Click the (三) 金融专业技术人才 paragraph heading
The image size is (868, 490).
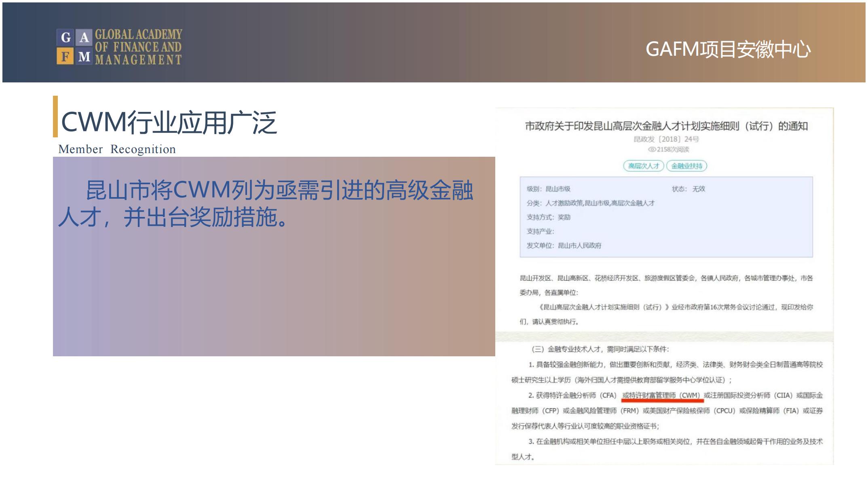[x=600, y=349]
